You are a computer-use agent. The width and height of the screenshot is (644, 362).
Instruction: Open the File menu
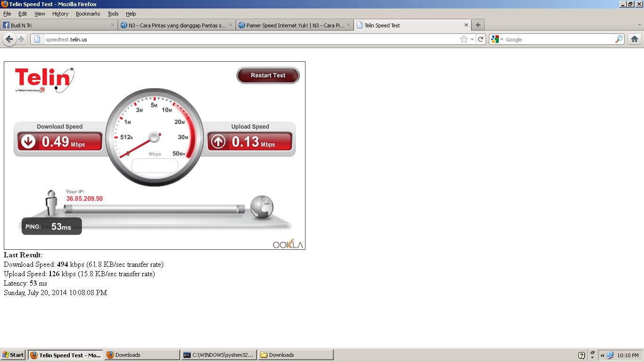point(7,14)
